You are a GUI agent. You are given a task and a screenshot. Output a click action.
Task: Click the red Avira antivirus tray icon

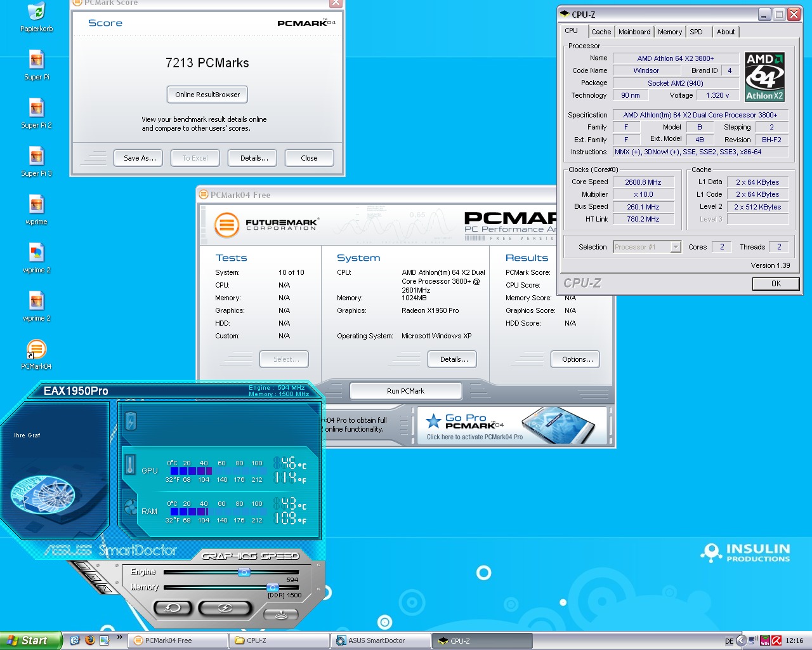coord(776,640)
